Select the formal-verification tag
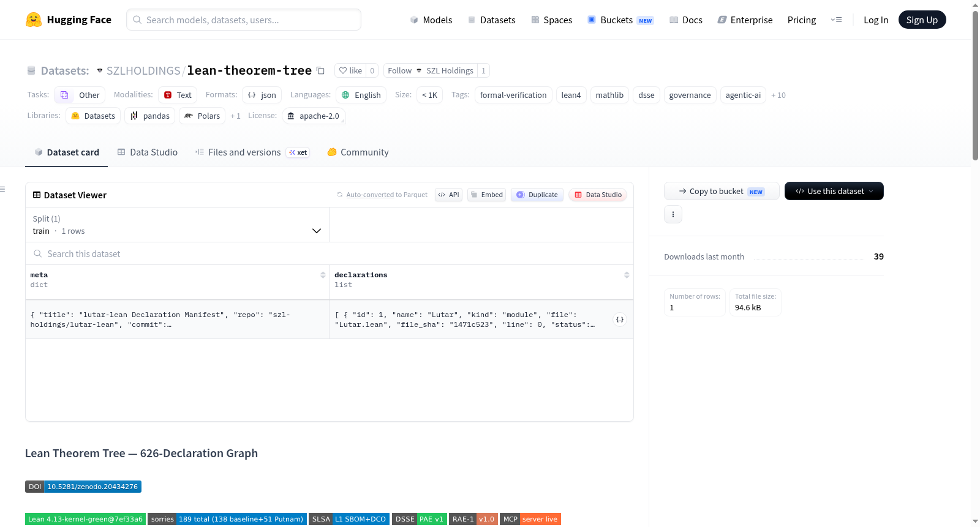The width and height of the screenshot is (980, 527). pyautogui.click(x=513, y=95)
